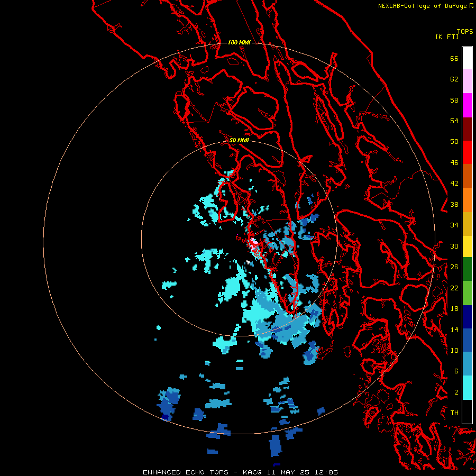Click the legend value 66

coord(454,59)
